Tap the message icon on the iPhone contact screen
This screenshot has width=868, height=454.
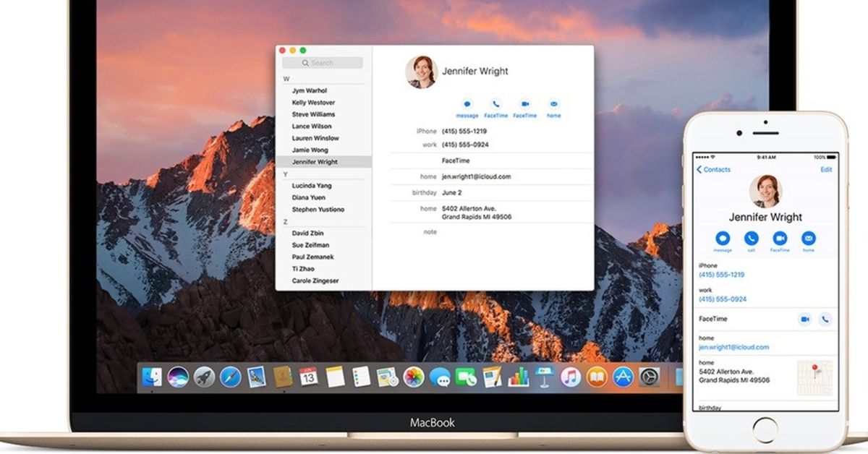723,239
